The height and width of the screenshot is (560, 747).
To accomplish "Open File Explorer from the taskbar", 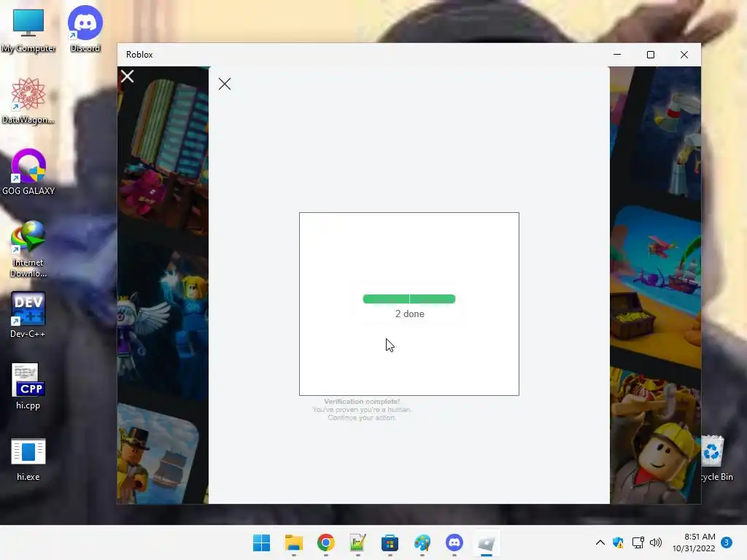I will (294, 542).
